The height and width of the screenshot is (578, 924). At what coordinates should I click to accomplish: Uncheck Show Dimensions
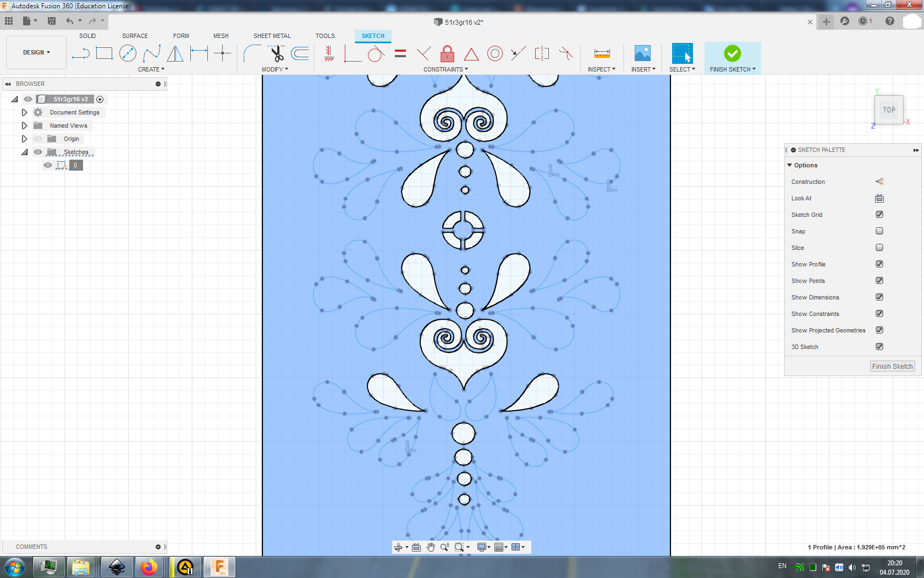(x=879, y=297)
